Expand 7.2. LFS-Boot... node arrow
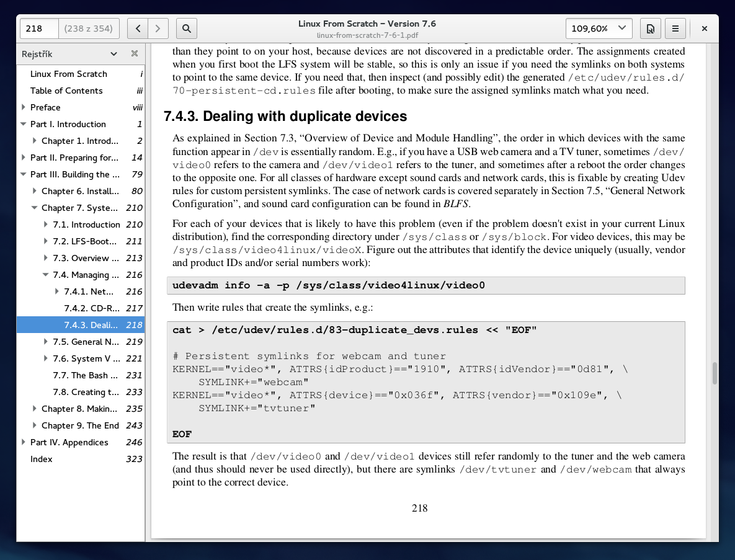 click(x=46, y=241)
